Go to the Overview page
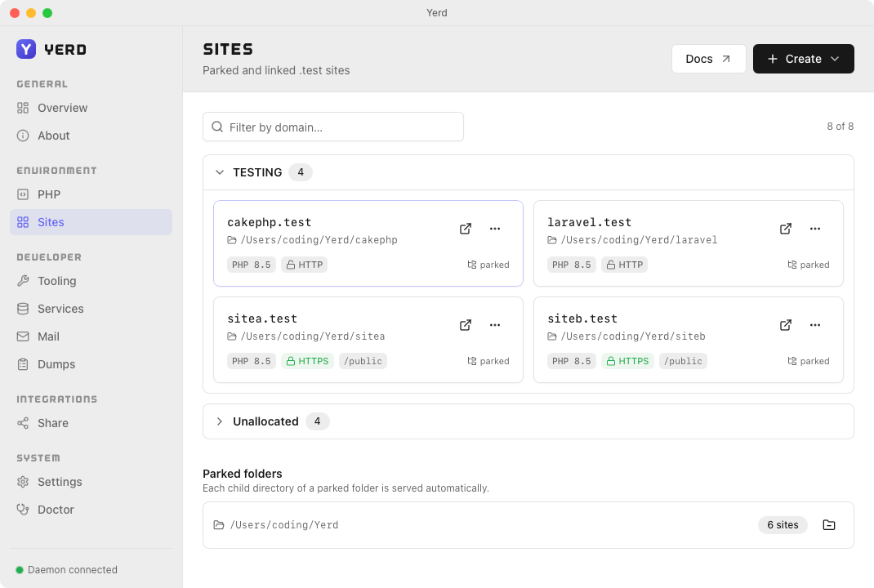 click(91, 108)
